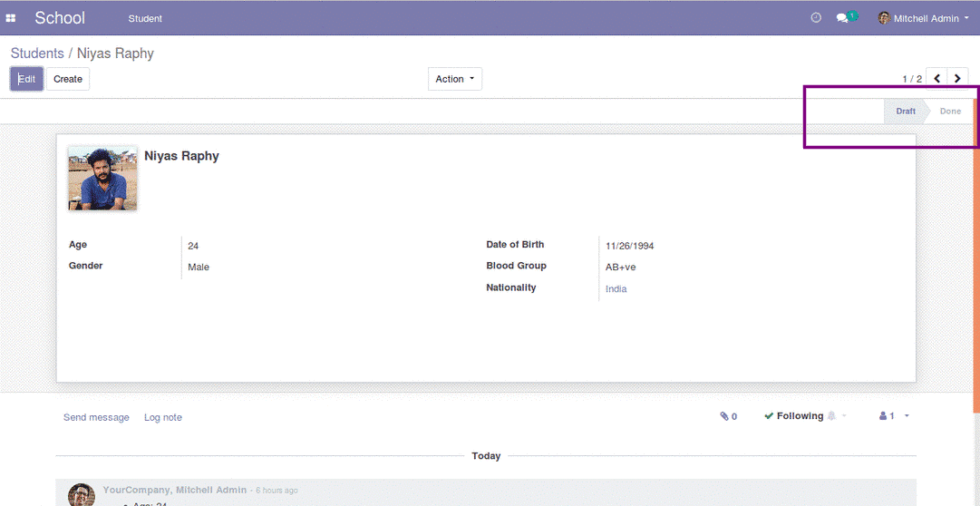This screenshot has width=980, height=506.
Task: Click the Age field label
Action: point(78,245)
